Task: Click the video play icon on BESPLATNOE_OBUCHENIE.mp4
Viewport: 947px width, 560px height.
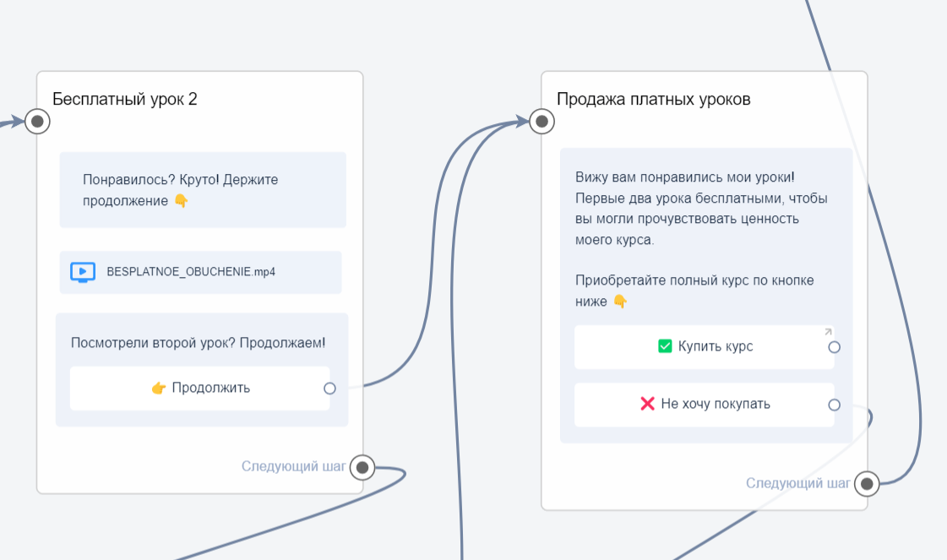Action: coord(81,272)
